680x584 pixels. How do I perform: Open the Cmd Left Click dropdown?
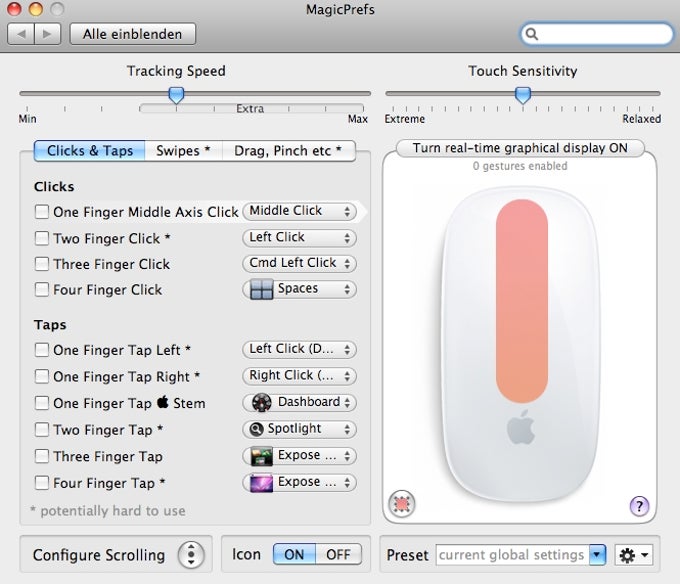click(299, 263)
